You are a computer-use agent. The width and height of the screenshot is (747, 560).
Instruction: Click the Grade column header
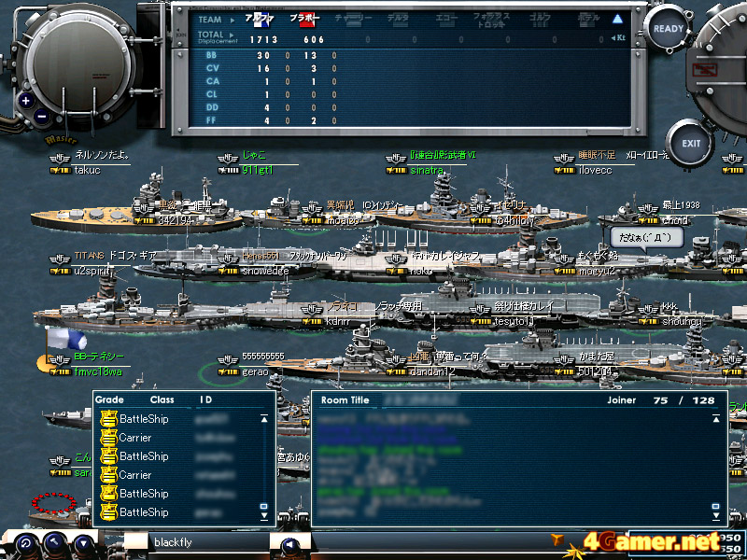109,399
